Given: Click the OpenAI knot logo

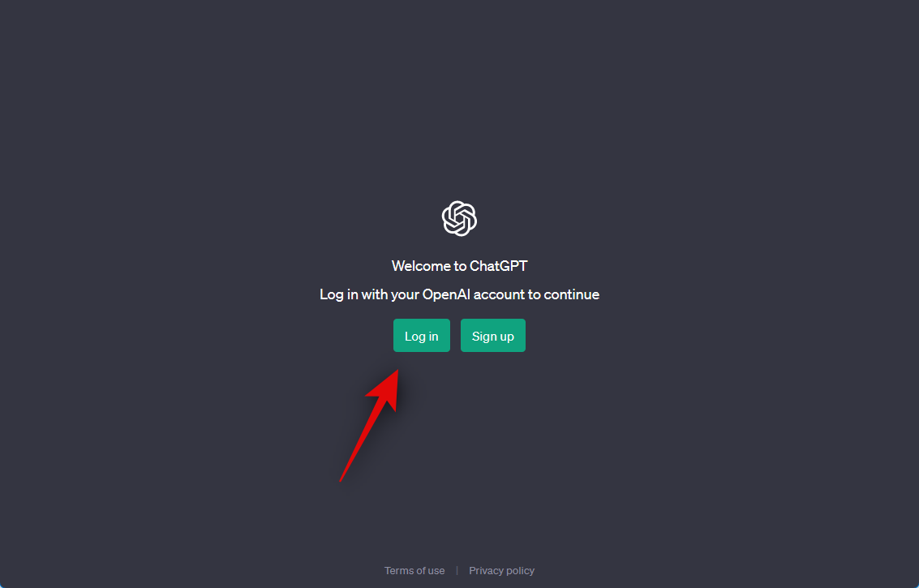Looking at the screenshot, I should [459, 218].
